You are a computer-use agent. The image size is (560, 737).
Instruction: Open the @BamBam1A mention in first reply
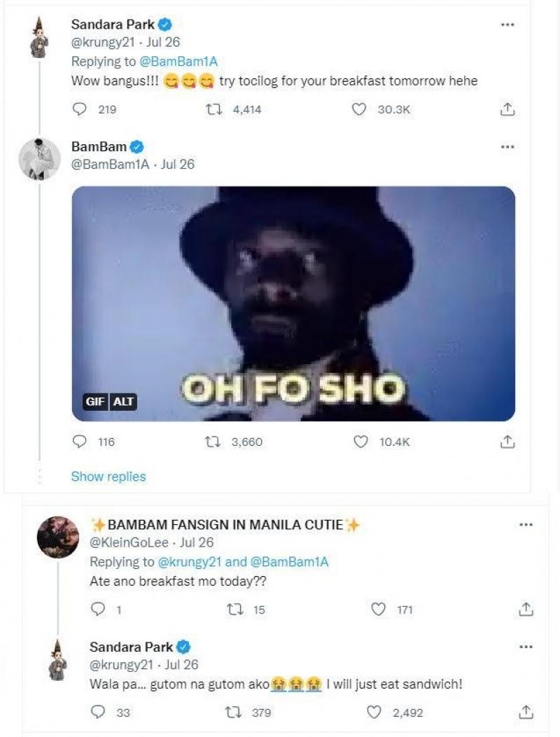180,62
